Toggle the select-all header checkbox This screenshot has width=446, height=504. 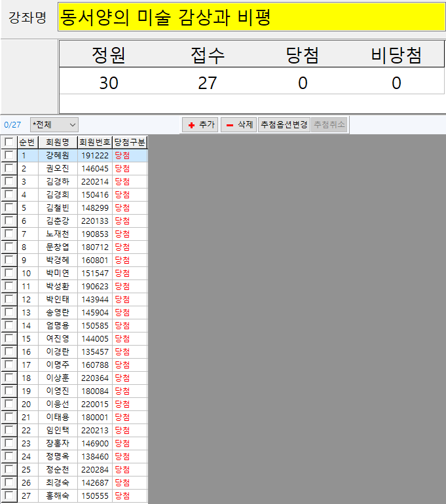click(x=9, y=142)
